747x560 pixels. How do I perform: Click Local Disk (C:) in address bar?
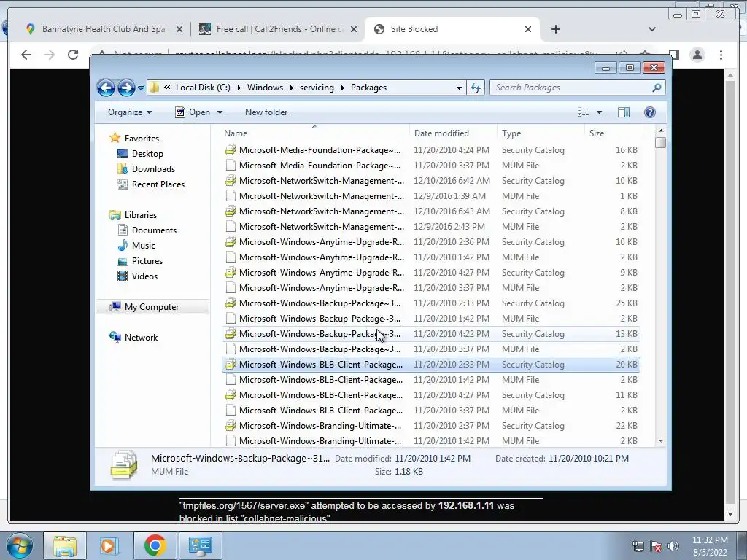tap(203, 87)
